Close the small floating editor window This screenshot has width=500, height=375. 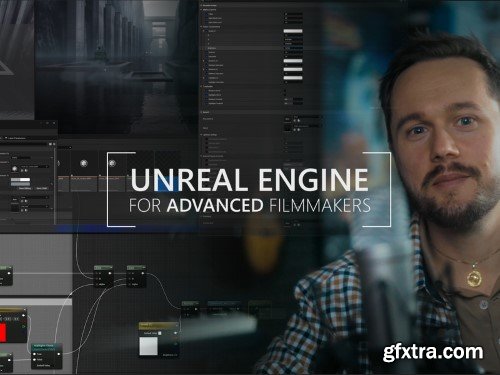pyautogui.click(x=54, y=123)
